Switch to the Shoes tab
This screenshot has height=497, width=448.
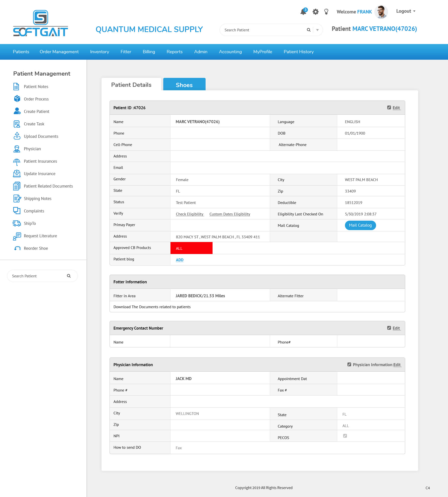pyautogui.click(x=184, y=85)
